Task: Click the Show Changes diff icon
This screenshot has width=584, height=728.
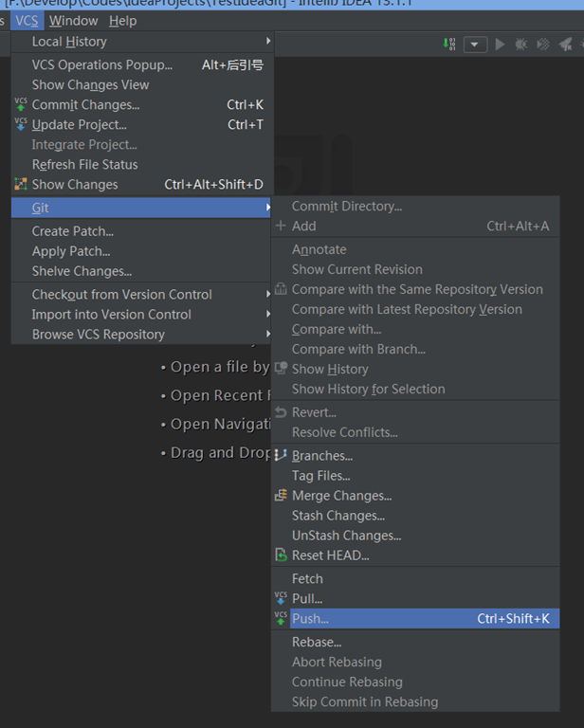Action: [x=21, y=184]
